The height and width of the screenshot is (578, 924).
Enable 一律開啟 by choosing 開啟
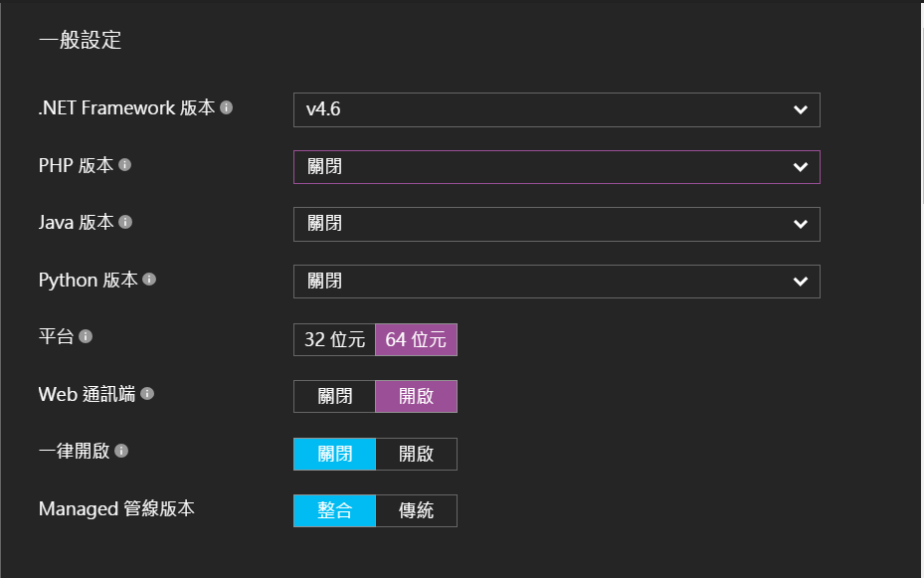(x=416, y=454)
